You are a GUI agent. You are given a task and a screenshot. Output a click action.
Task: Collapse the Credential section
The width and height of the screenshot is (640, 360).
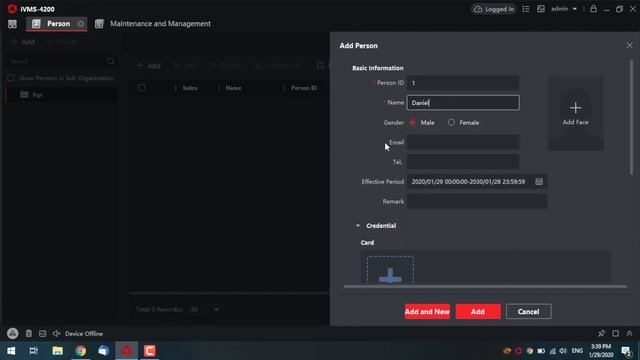pyautogui.click(x=358, y=226)
